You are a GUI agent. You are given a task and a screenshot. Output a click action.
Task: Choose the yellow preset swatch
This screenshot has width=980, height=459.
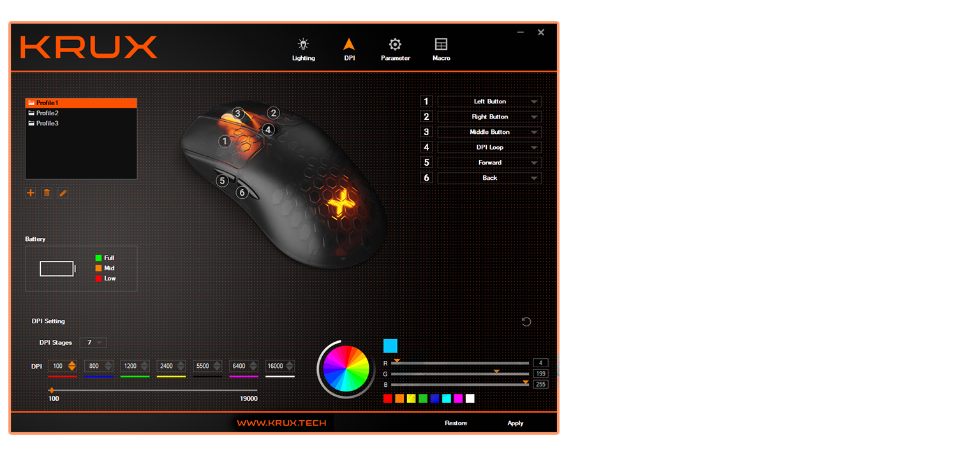[x=411, y=398]
